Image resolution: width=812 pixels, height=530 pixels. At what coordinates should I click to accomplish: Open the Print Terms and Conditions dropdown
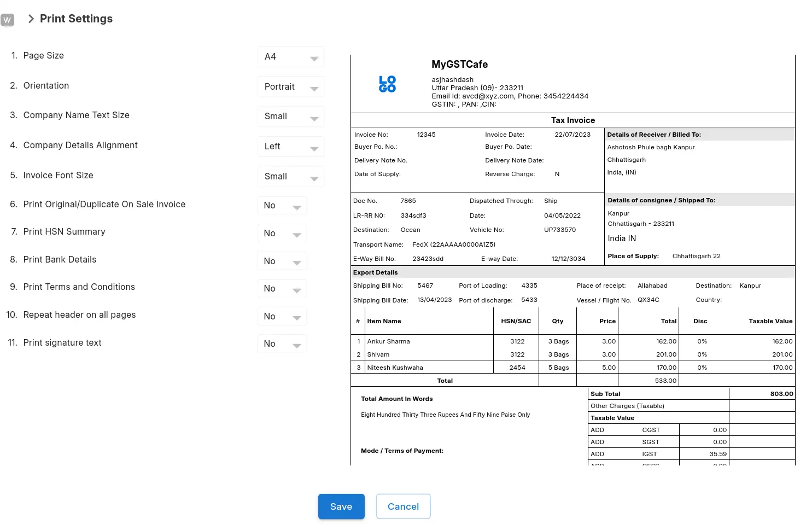point(282,288)
